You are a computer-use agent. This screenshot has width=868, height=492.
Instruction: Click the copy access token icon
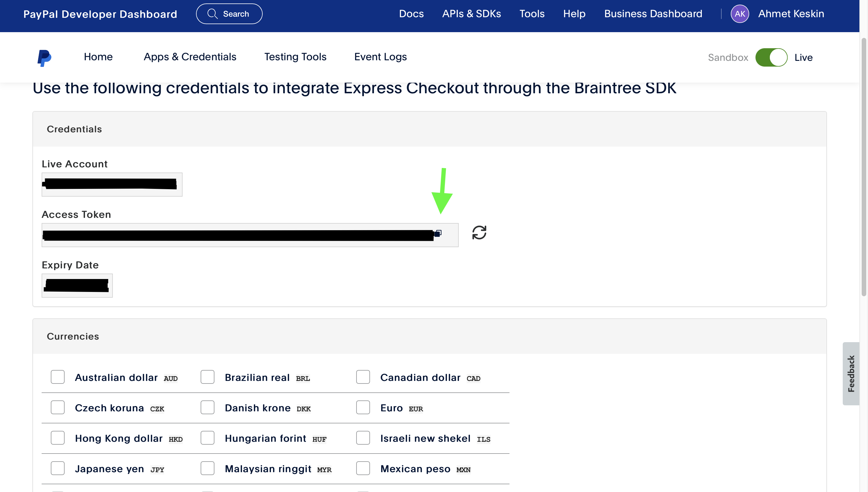coord(438,233)
